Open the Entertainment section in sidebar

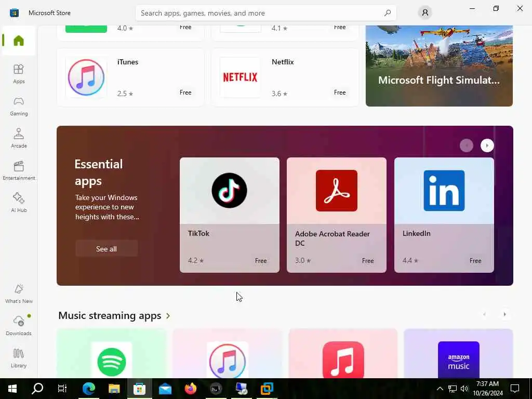pos(19,170)
